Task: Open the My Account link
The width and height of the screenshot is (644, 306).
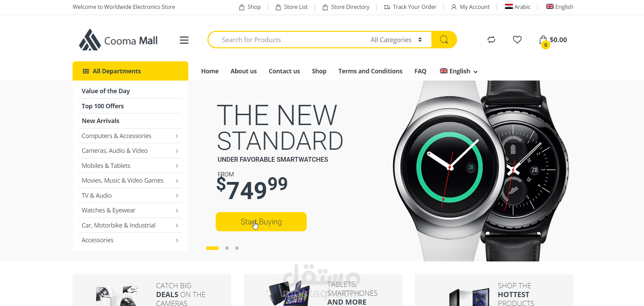Action: [x=470, y=7]
